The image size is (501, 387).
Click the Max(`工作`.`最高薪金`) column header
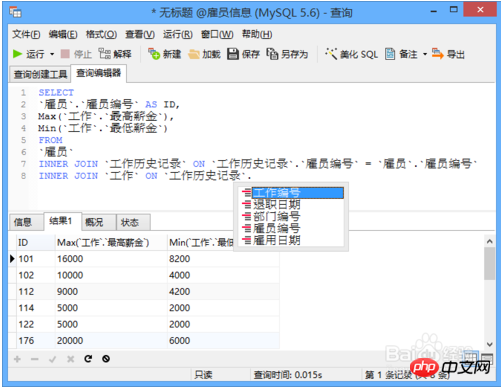111,243
